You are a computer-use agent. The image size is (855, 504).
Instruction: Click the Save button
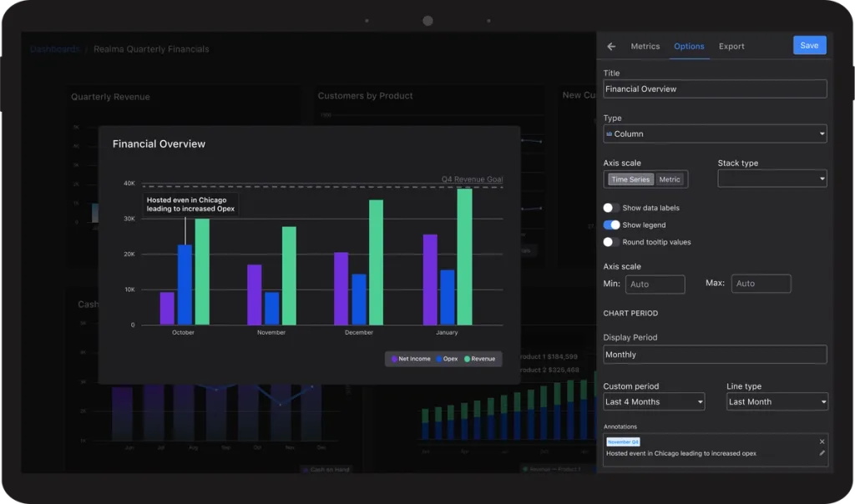point(809,45)
